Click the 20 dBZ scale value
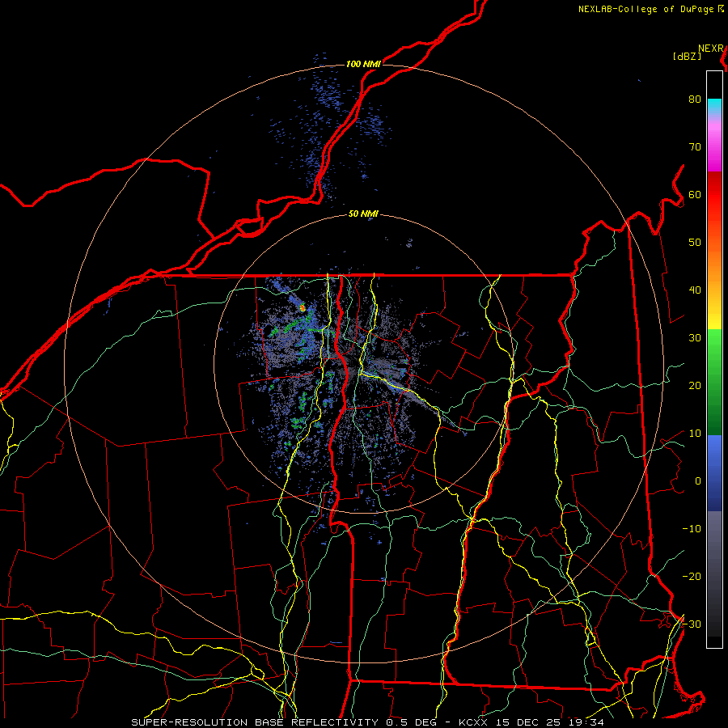The height and width of the screenshot is (728, 728). point(695,386)
